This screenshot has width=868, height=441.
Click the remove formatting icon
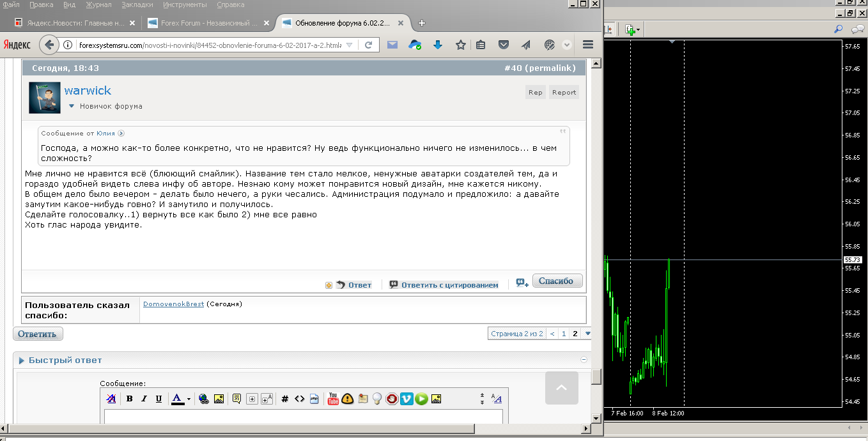111,399
